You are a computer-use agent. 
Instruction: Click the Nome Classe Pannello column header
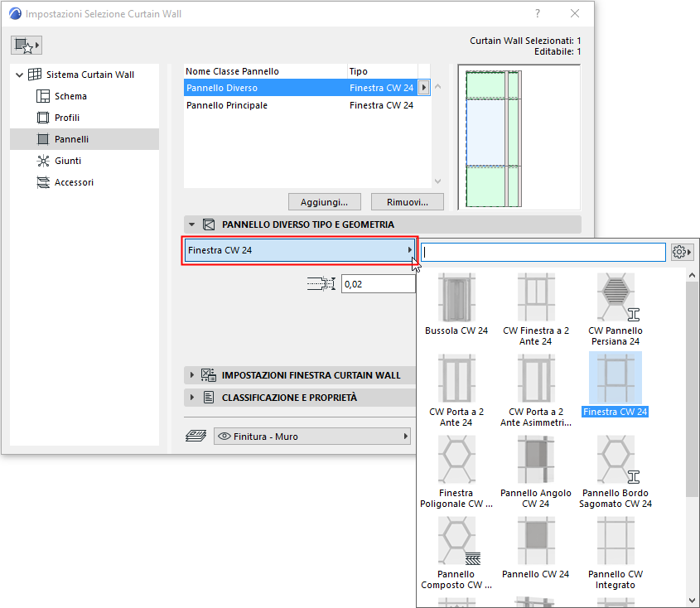pos(265,71)
